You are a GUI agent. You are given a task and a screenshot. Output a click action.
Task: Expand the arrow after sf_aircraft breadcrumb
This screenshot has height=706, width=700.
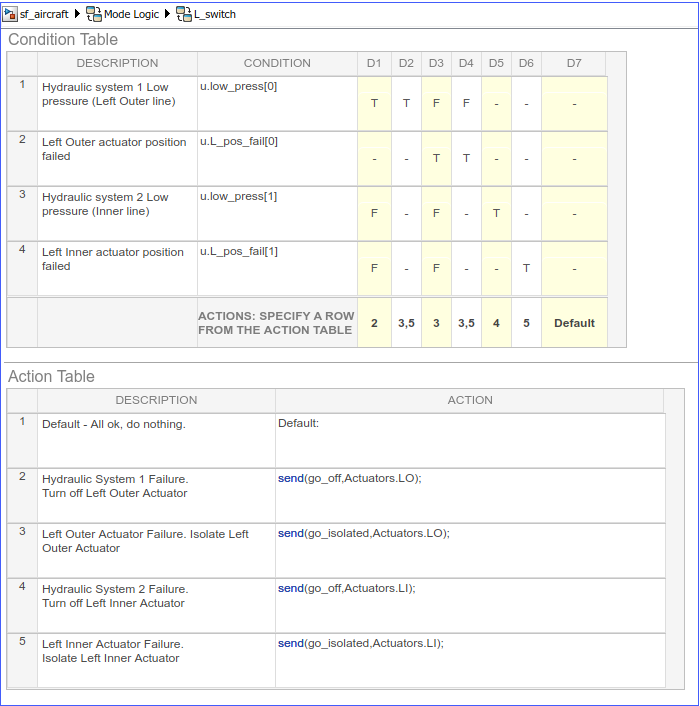click(77, 14)
